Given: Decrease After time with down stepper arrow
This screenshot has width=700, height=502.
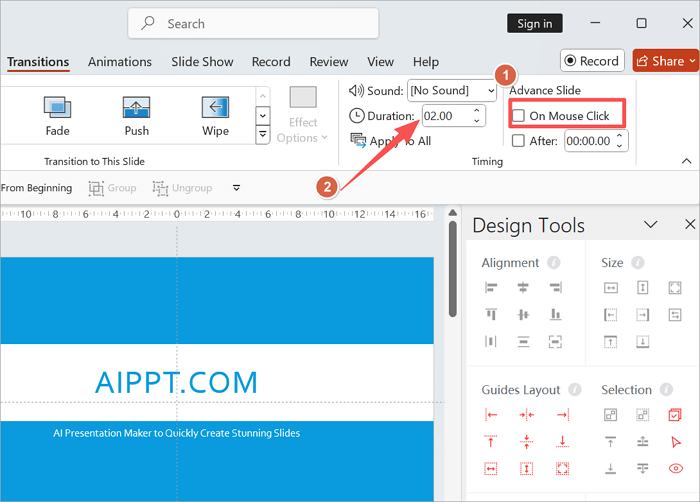Looking at the screenshot, I should [x=620, y=145].
